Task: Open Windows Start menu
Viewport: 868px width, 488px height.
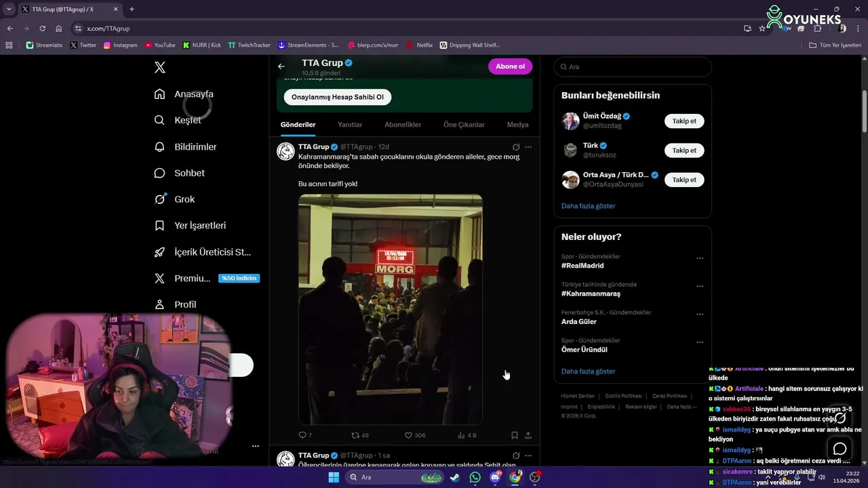Action: coord(334,477)
